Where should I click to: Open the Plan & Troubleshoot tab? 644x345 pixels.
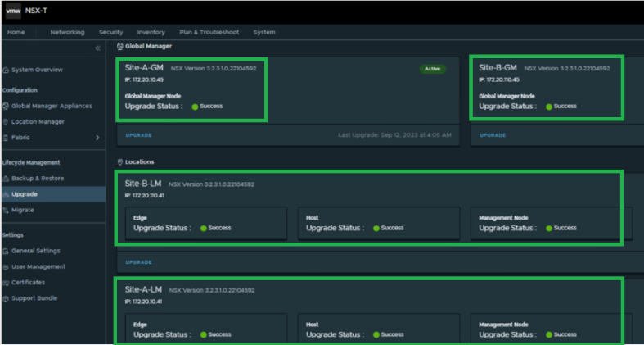[x=209, y=32]
